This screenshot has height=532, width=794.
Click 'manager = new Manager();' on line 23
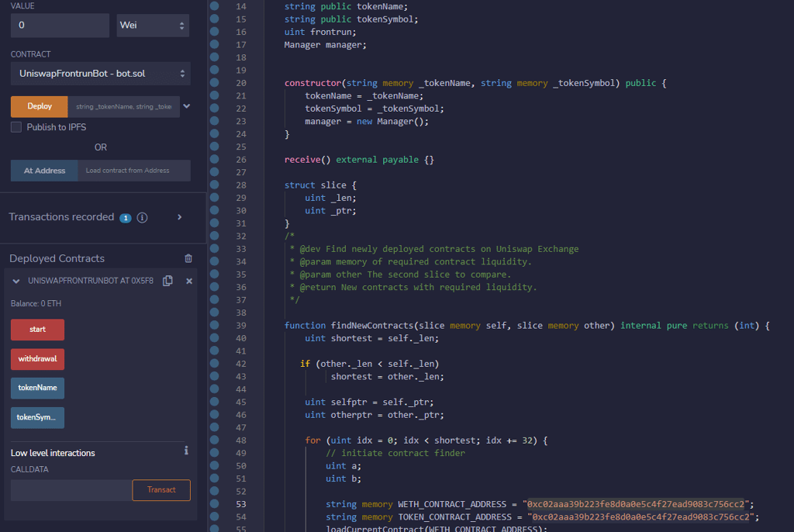pos(367,122)
